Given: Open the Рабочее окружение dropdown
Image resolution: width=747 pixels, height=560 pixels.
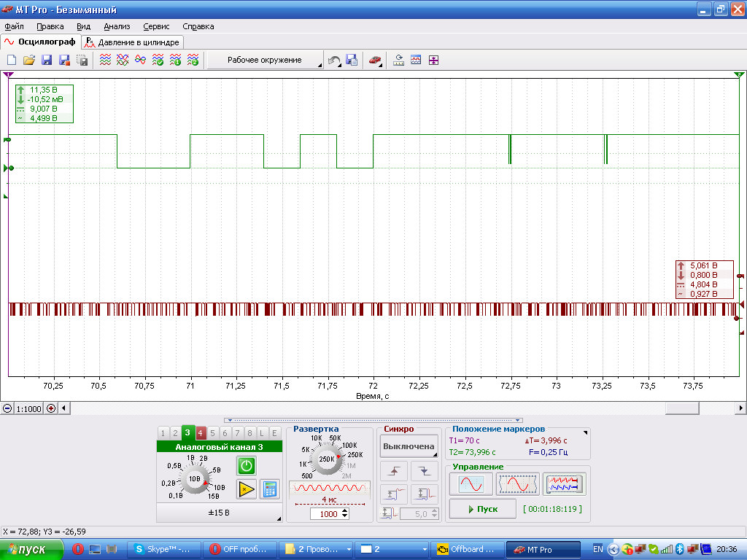Looking at the screenshot, I should pyautogui.click(x=265, y=60).
